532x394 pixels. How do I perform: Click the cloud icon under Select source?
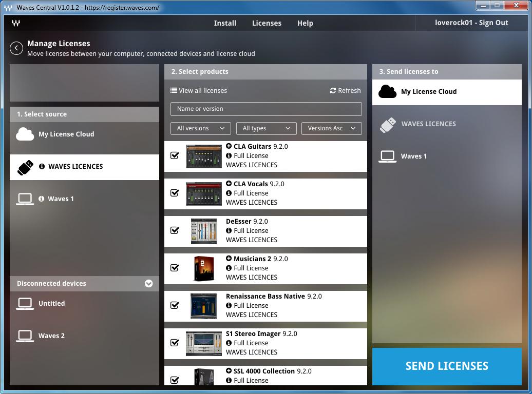25,134
